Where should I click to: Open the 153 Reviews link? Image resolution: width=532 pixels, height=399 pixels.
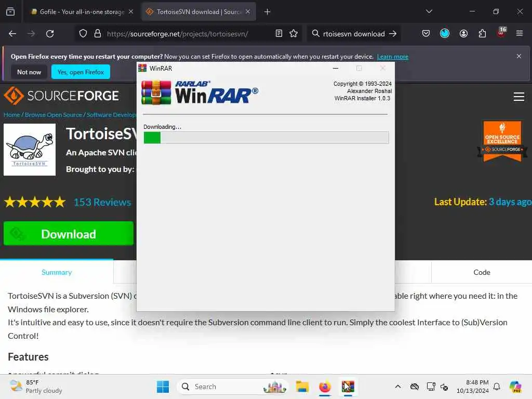(x=102, y=202)
